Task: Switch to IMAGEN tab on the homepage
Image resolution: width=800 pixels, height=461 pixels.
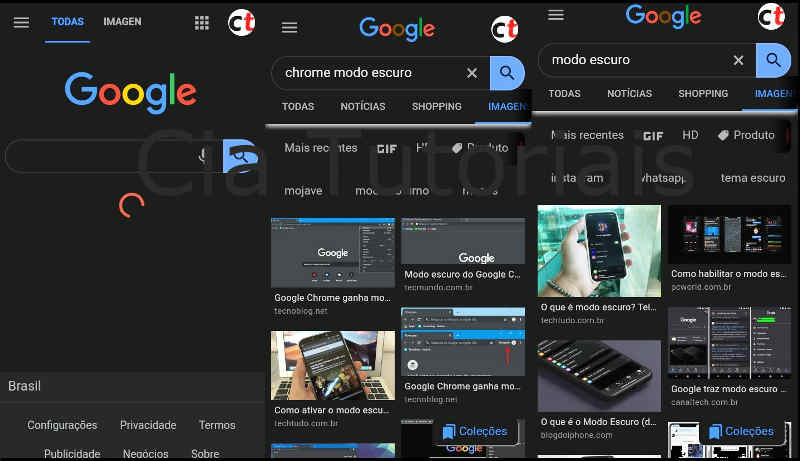Action: [x=122, y=21]
